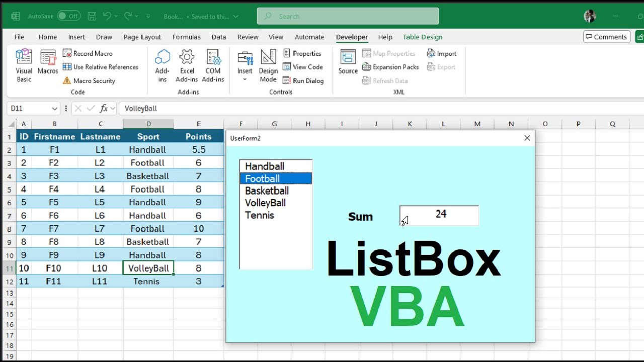
Task: Click Import XML data
Action: (441, 53)
